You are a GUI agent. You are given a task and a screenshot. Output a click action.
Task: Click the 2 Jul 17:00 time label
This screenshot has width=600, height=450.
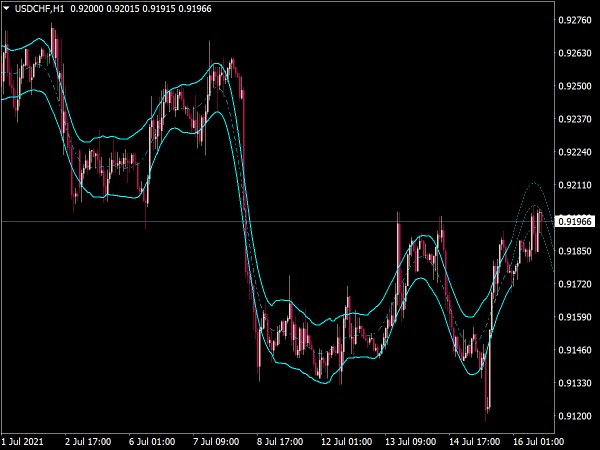88,442
